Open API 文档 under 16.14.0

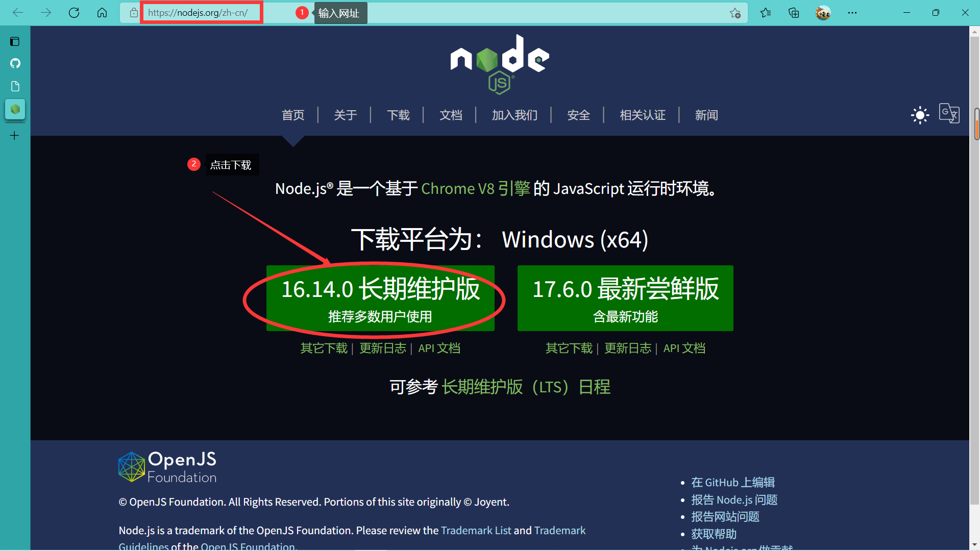(x=439, y=348)
